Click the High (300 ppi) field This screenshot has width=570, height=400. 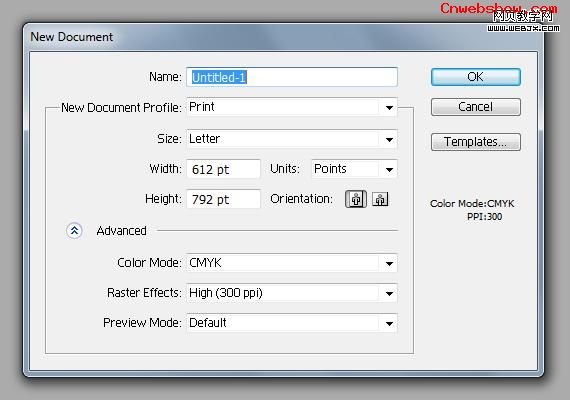[x=292, y=293]
